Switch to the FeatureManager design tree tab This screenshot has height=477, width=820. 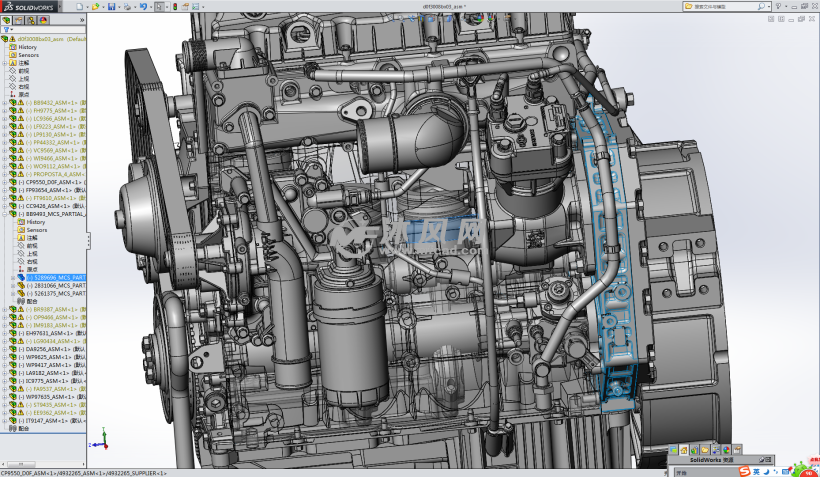(x=8, y=19)
